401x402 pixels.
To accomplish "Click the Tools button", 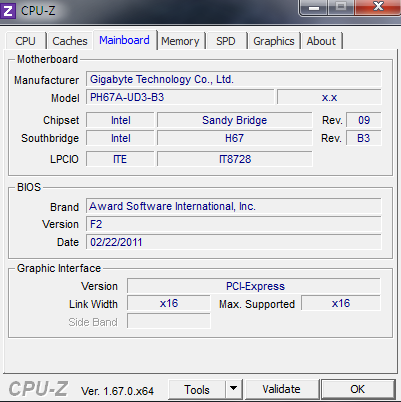I will point(197,389).
